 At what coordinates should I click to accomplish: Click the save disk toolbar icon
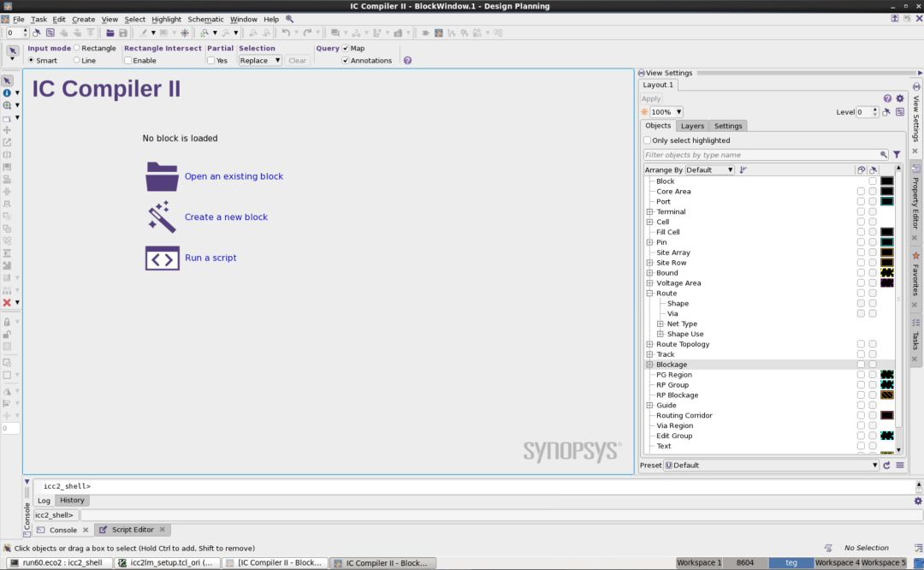point(123,33)
